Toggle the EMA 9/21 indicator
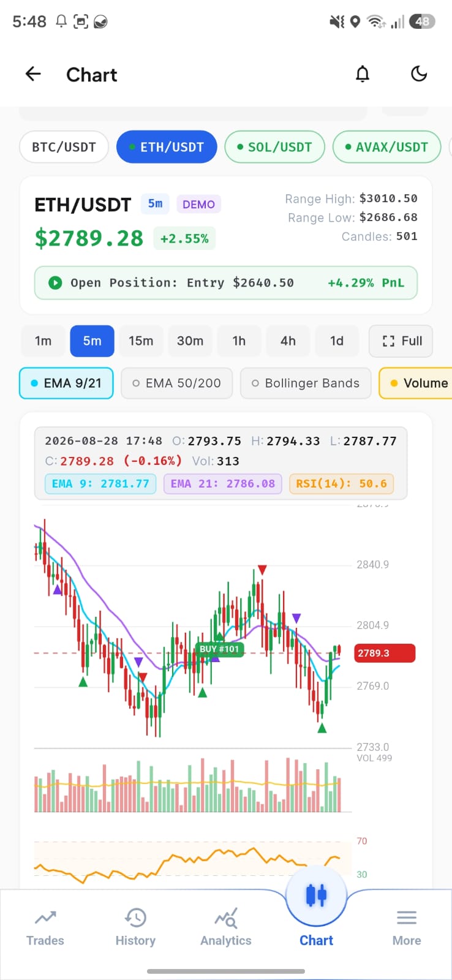 coord(66,383)
